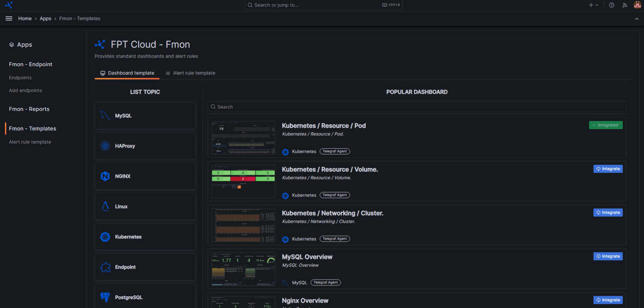Viewport: 644px width, 308px height.
Task: Click the Integrated status button
Action: pos(606,125)
